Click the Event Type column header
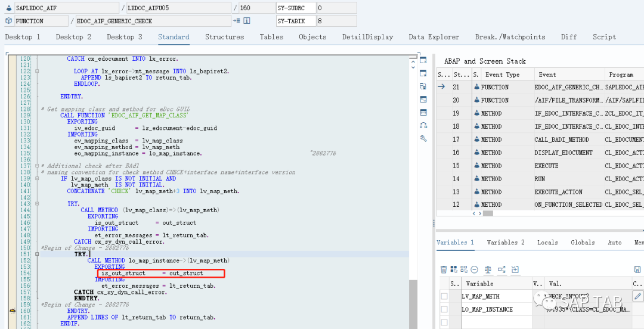The width and height of the screenshot is (644, 329). click(507, 75)
